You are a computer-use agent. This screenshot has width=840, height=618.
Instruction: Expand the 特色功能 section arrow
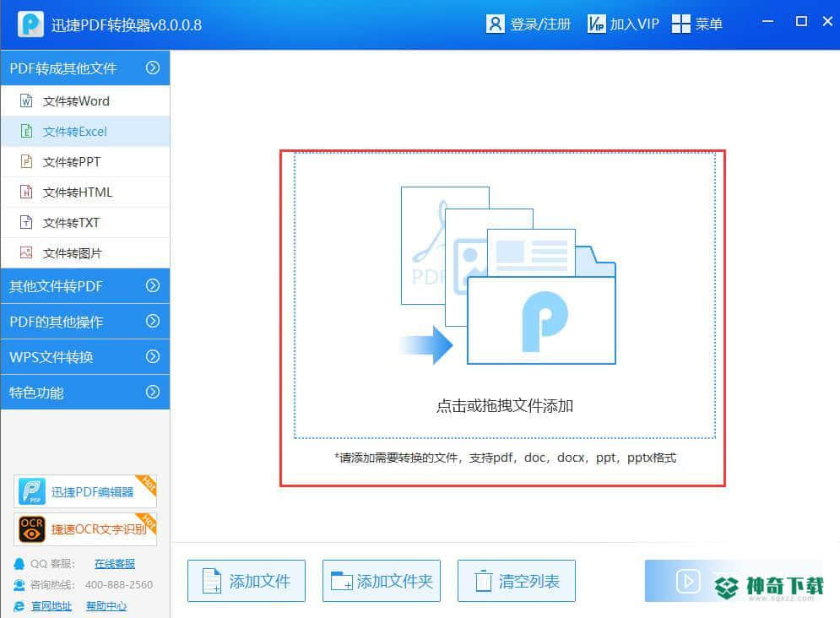(x=153, y=392)
